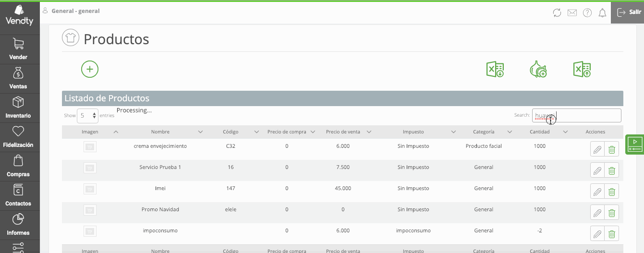This screenshot has width=644, height=253.
Task: Sort table by Imagen column
Action: coord(90,132)
